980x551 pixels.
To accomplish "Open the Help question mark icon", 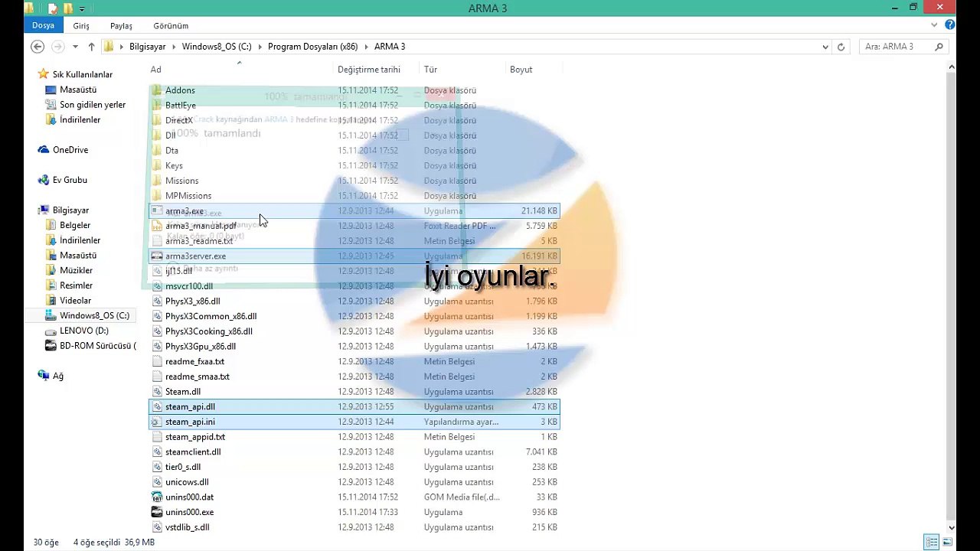I will [x=949, y=25].
